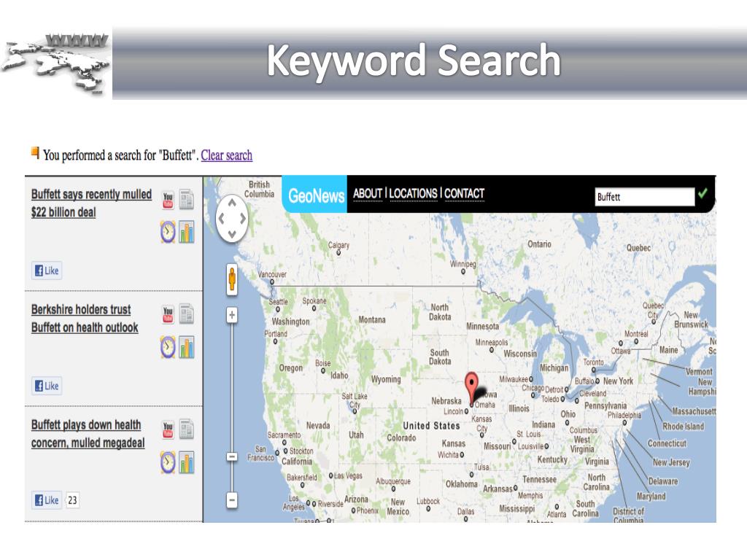Submit search with green checkmark

(x=703, y=193)
